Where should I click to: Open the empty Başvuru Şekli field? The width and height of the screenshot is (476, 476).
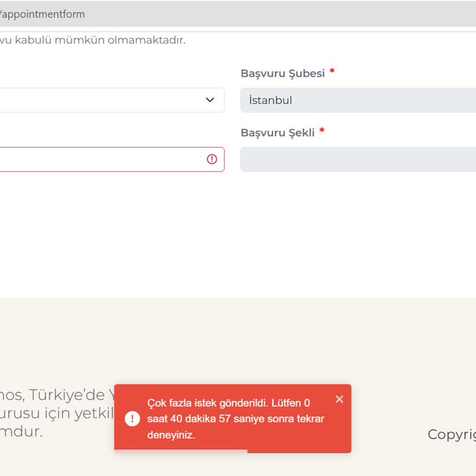pos(358,159)
